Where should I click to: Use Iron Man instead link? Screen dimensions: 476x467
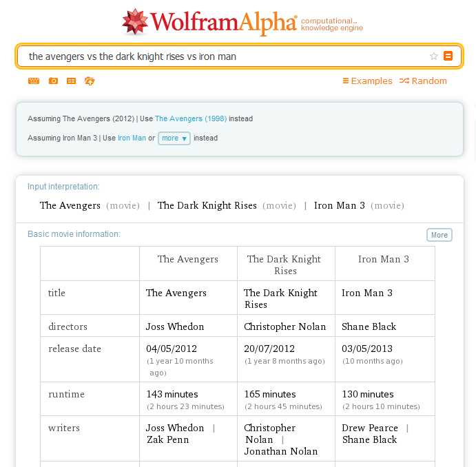132,138
